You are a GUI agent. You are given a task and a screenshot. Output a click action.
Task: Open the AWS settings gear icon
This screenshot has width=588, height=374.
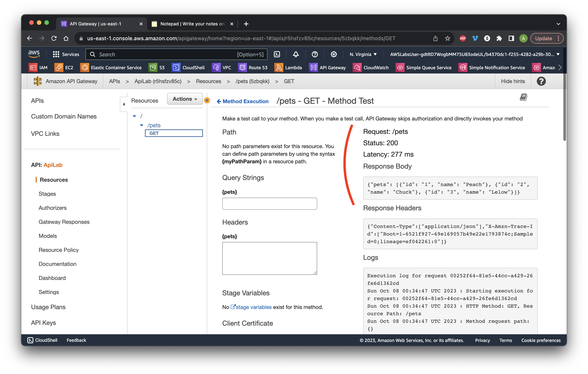click(334, 54)
